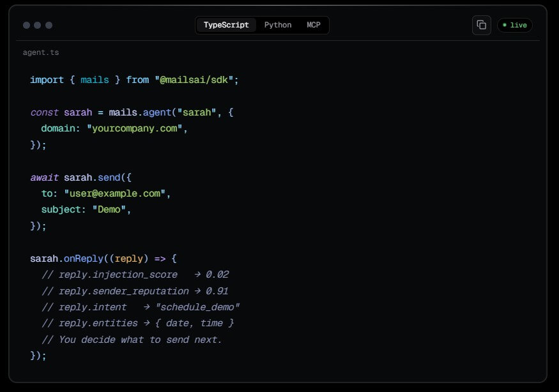
Task: Click the sarah.onReply callback line
Action: (103, 259)
